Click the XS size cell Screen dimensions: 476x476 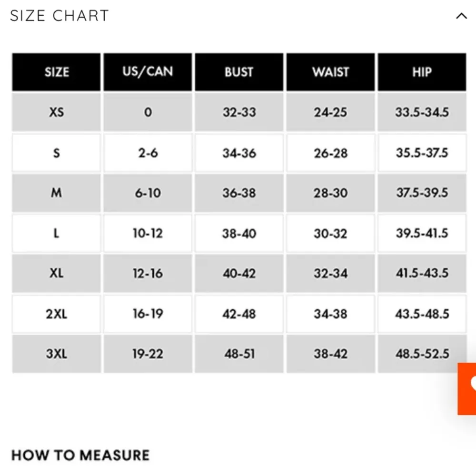tap(57, 112)
